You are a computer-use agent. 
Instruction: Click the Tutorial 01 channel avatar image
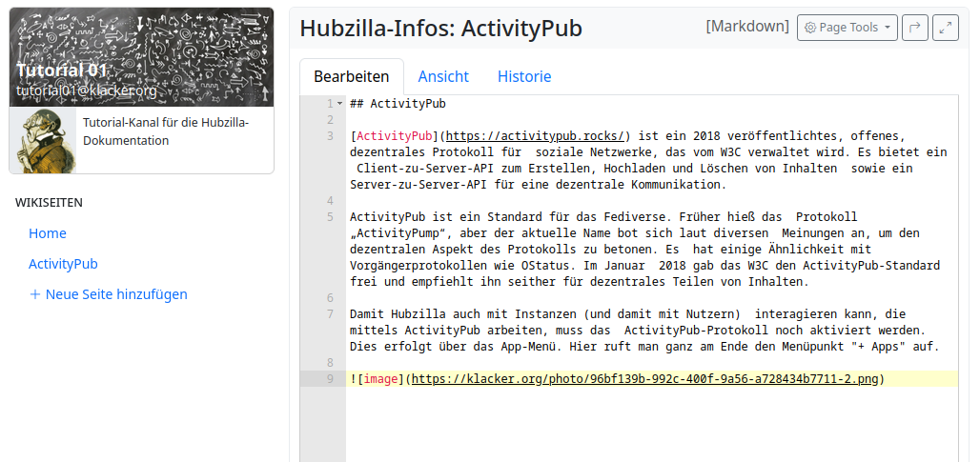point(43,140)
